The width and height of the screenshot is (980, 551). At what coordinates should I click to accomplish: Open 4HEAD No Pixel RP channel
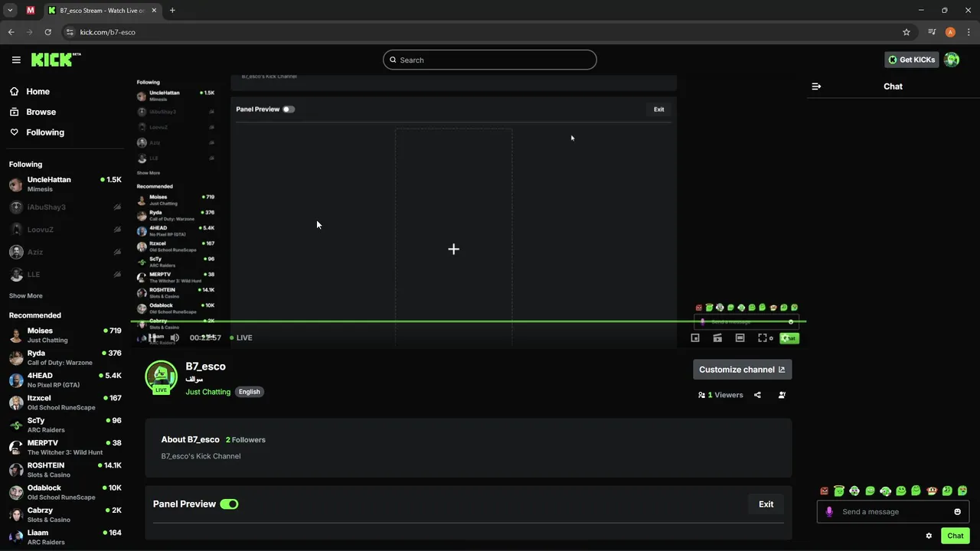pyautogui.click(x=65, y=380)
